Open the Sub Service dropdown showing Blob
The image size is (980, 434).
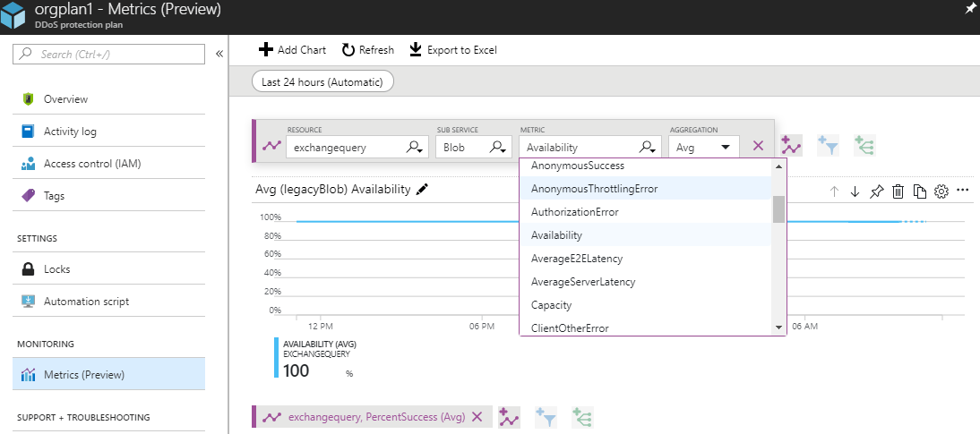(472, 148)
